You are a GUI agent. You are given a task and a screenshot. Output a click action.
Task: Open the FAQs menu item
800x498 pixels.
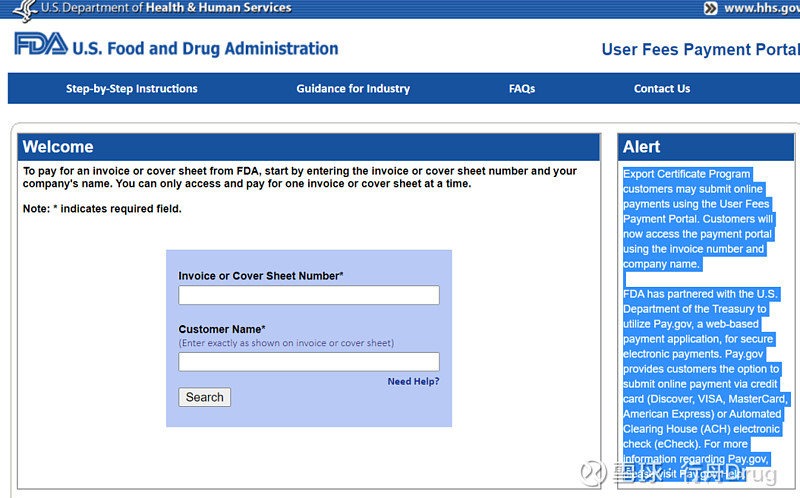(x=521, y=88)
